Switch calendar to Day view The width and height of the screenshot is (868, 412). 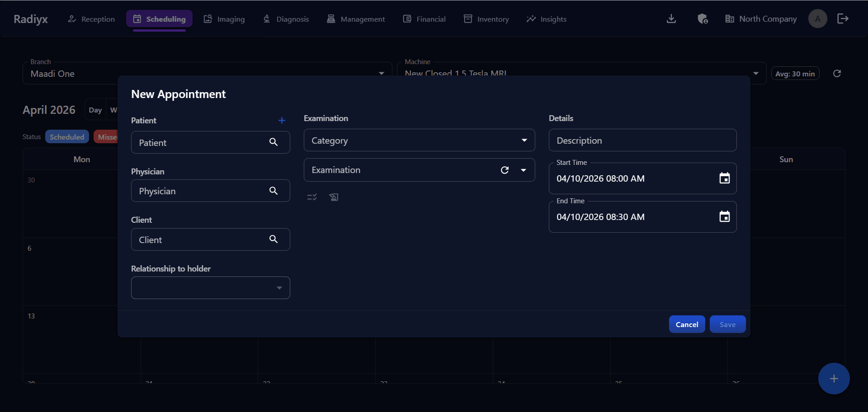point(95,110)
